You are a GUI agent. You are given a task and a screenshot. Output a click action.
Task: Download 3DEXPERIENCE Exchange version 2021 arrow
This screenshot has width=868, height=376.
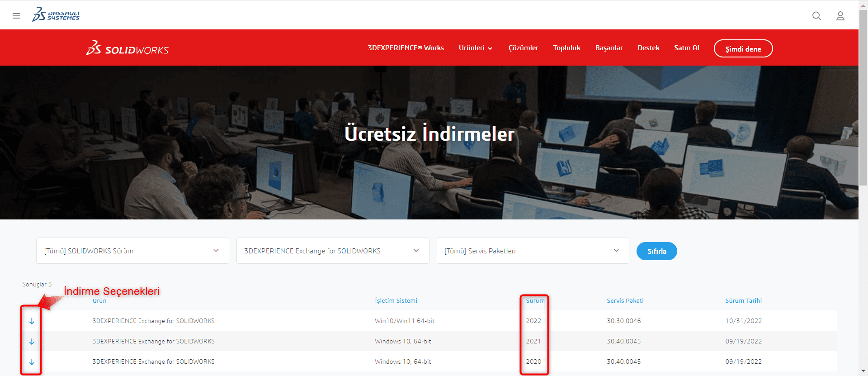point(32,342)
